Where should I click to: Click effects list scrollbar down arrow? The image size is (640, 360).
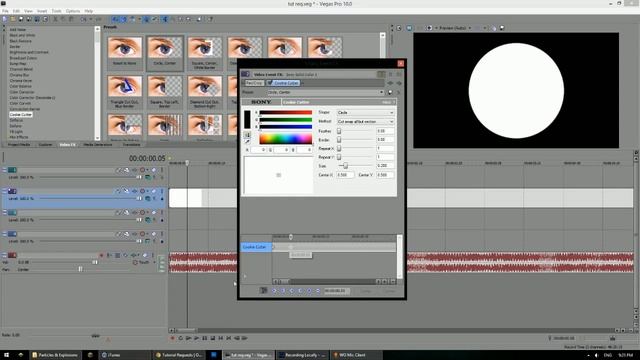tap(97, 138)
